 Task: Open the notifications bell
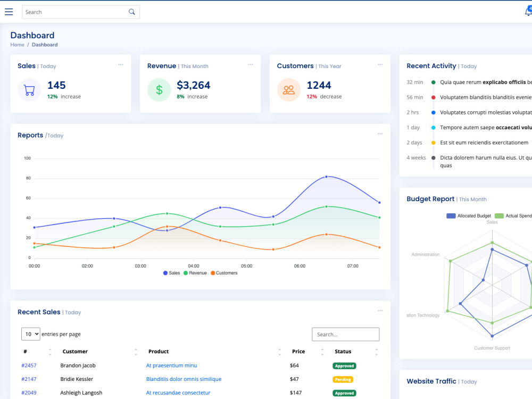point(528,12)
